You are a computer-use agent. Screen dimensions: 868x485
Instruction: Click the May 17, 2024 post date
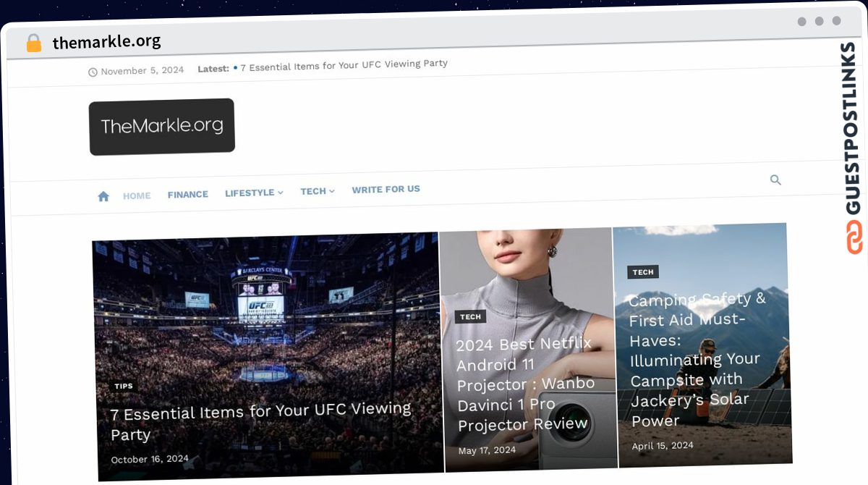click(487, 450)
